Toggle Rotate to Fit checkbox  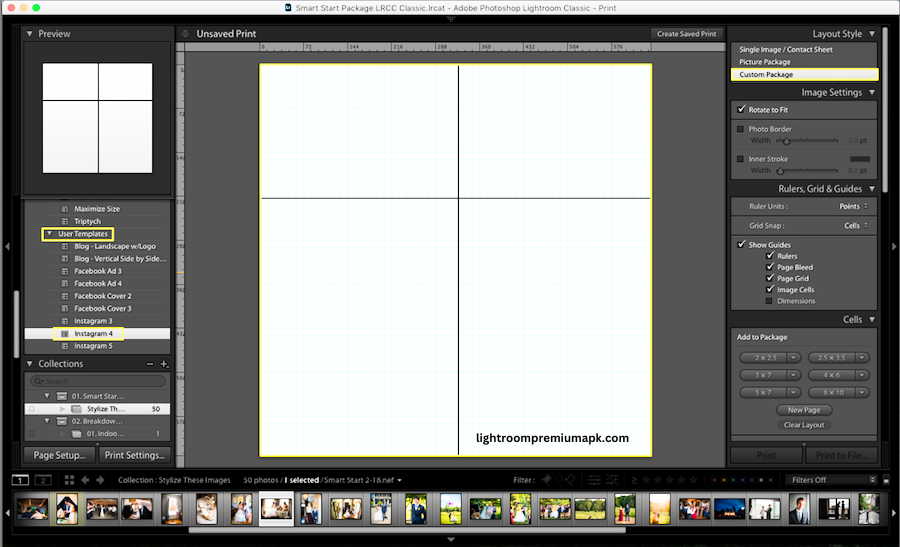tap(741, 109)
